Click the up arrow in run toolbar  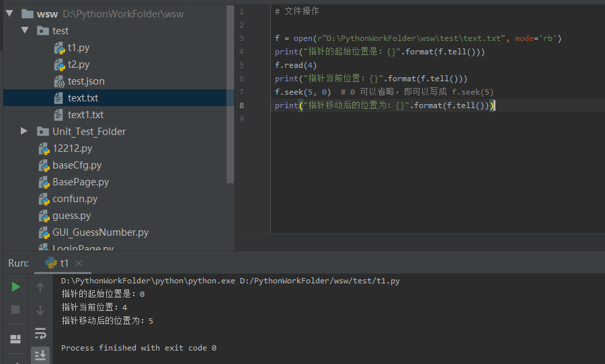pos(40,287)
